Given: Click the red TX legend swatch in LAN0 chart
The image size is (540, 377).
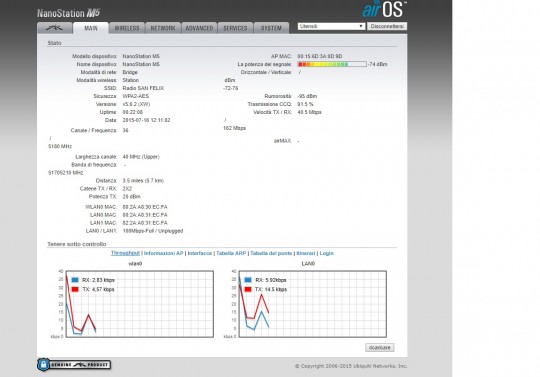Looking at the screenshot, I should (x=248, y=289).
